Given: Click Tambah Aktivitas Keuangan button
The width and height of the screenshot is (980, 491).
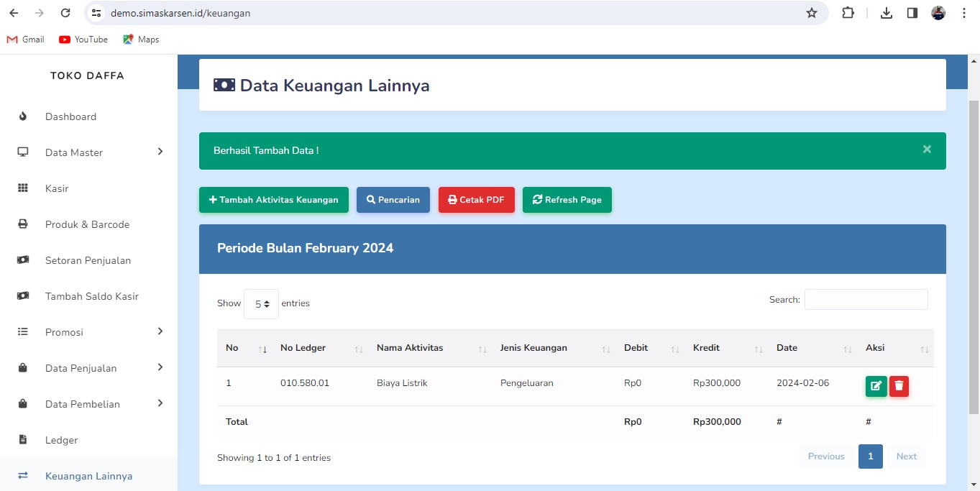Looking at the screenshot, I should pyautogui.click(x=273, y=200).
